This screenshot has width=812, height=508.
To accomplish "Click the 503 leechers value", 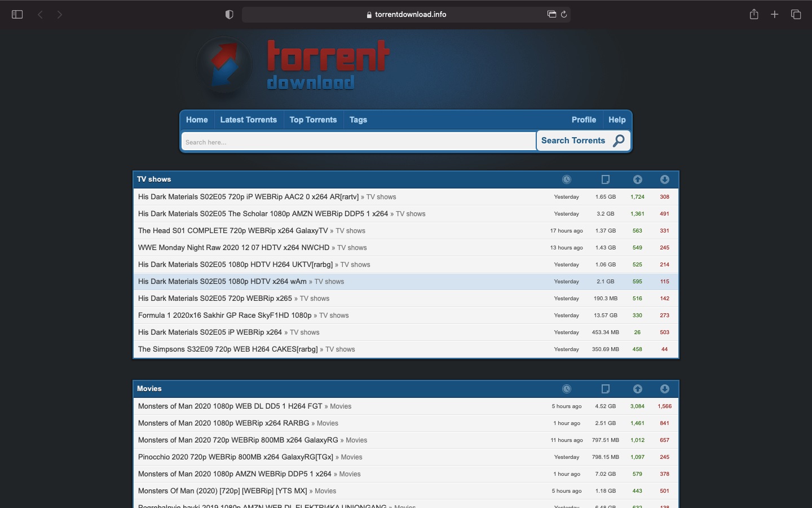I will click(x=665, y=332).
